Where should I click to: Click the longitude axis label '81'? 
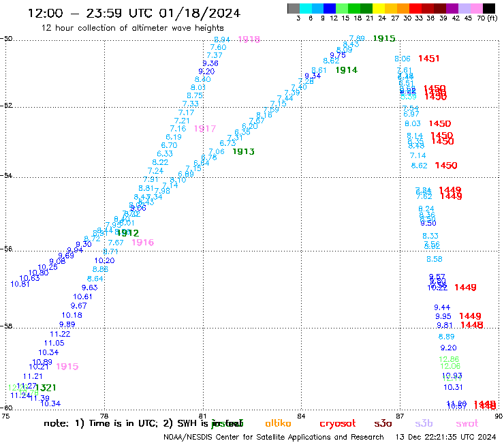tap(203, 416)
